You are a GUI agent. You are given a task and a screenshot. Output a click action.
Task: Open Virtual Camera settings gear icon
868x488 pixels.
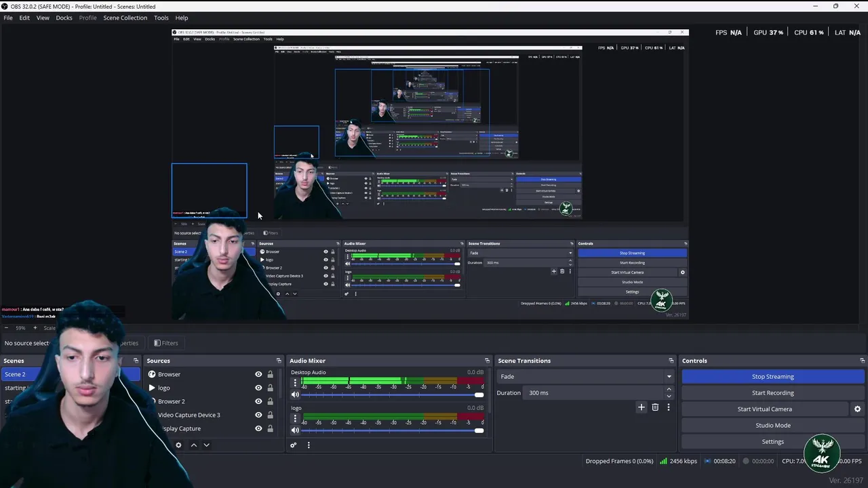857,409
